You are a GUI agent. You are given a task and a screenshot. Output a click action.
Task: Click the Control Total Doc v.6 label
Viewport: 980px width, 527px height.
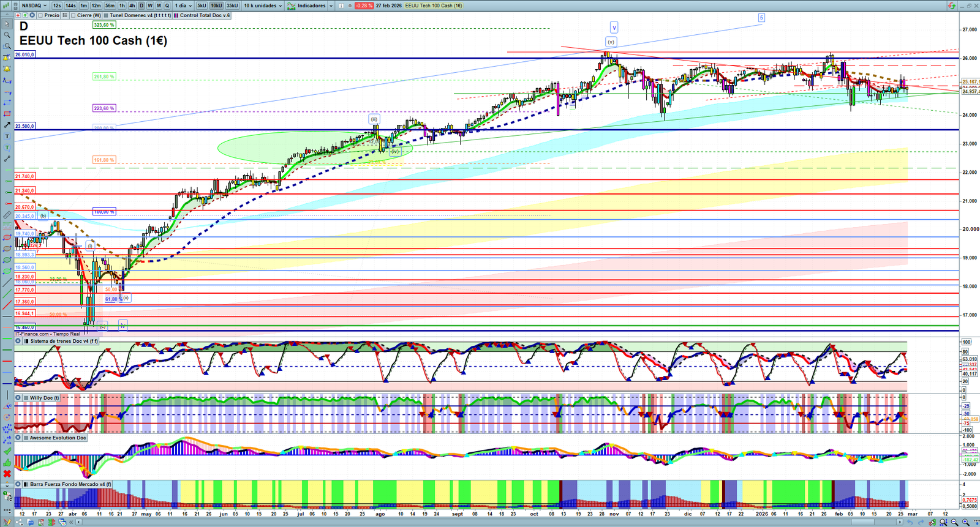(205, 15)
